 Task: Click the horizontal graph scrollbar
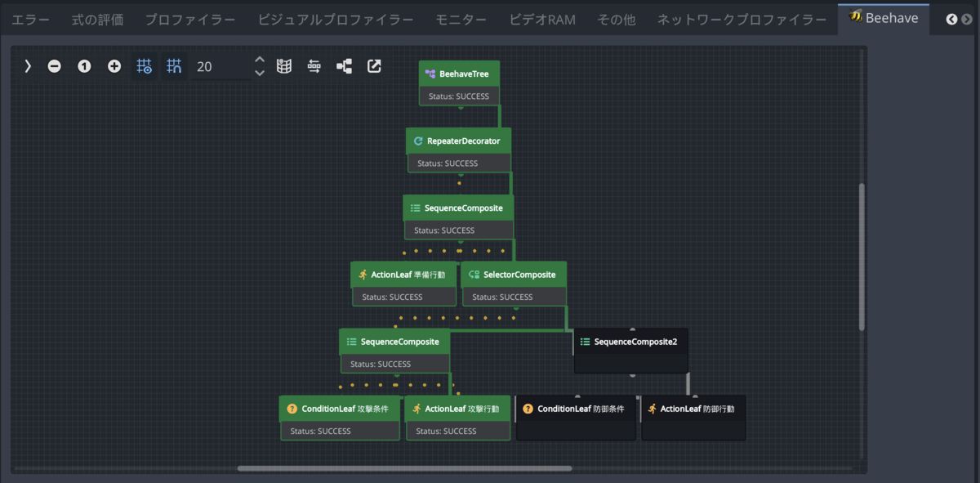point(404,468)
